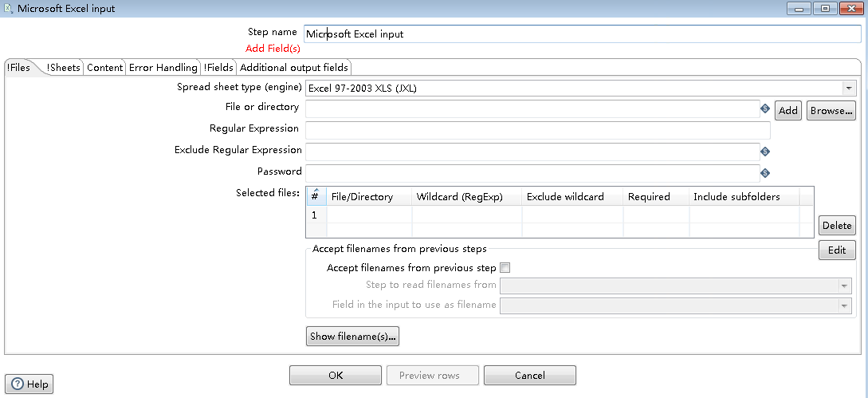Screen dimensions: 868x398
Task: Open Field in the input to use as filename dropdown
Action: click(x=844, y=305)
